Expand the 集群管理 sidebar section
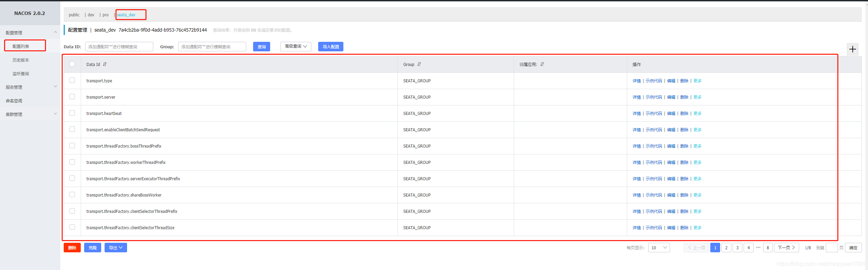868x270 pixels. click(x=56, y=114)
